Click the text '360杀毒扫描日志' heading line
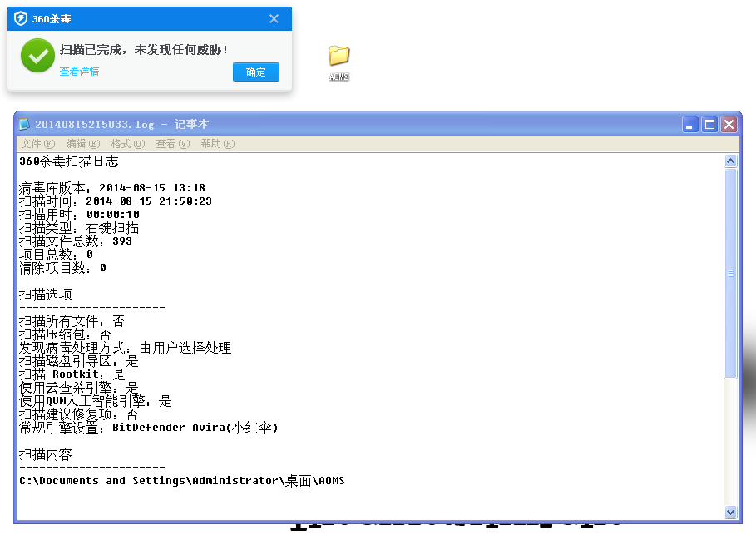Image resolution: width=756 pixels, height=535 pixels. (x=68, y=161)
